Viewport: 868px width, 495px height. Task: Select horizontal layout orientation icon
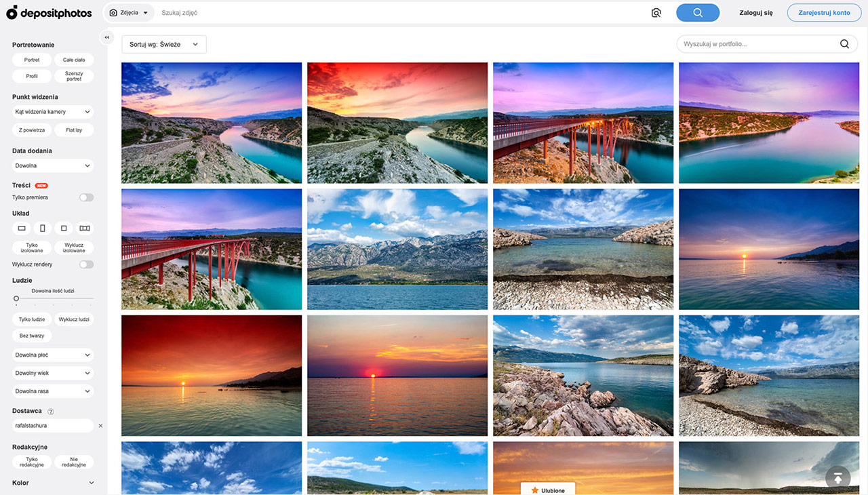(22, 229)
